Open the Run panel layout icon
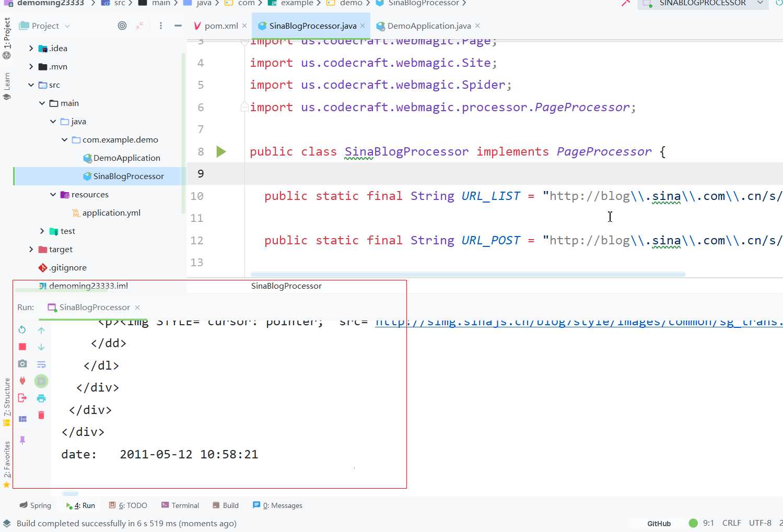 pos(22,419)
